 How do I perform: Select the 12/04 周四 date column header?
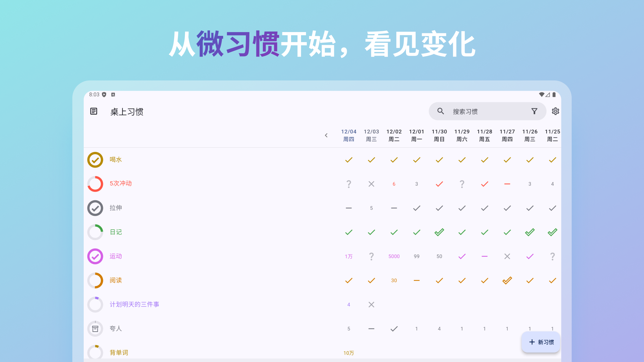(349, 135)
